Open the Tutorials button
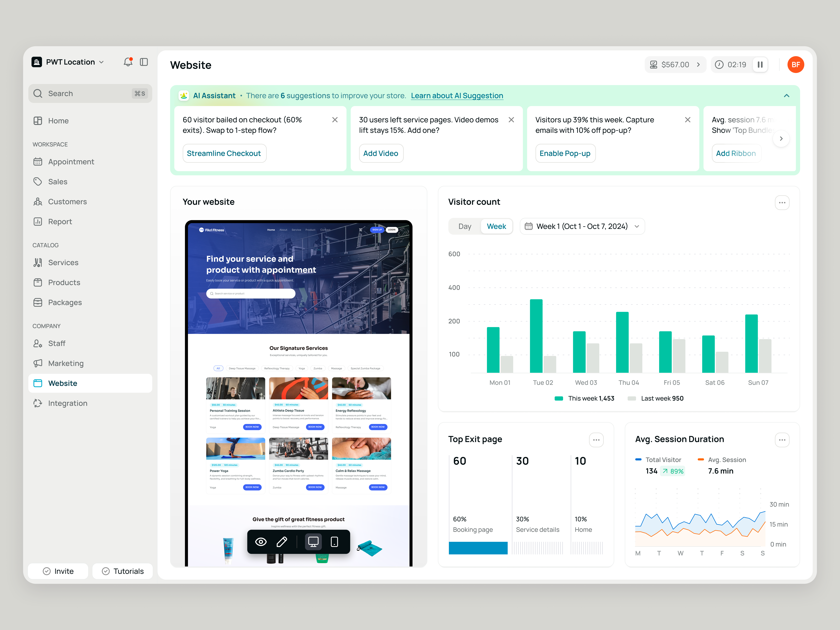 click(123, 571)
